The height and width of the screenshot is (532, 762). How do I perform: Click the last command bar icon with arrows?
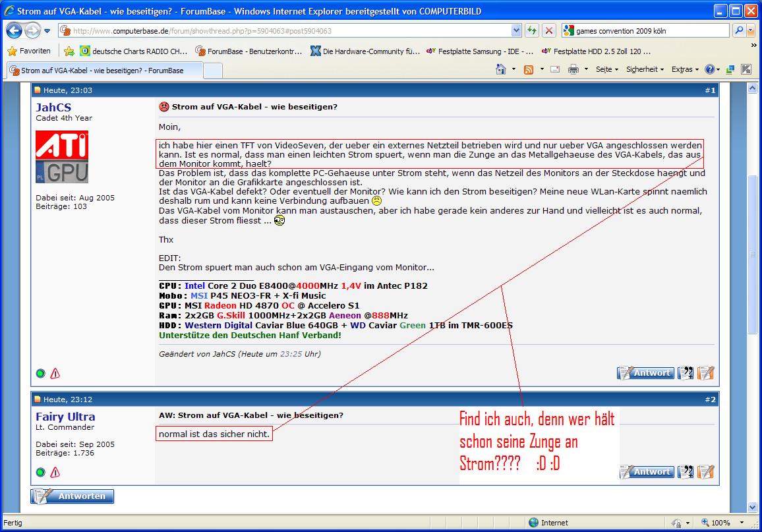(x=746, y=69)
